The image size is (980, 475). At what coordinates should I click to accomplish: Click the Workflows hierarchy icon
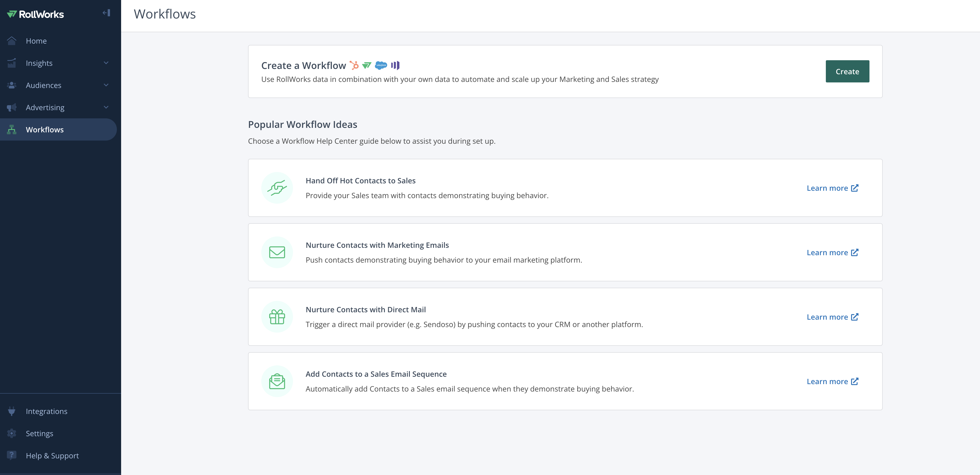(x=12, y=129)
